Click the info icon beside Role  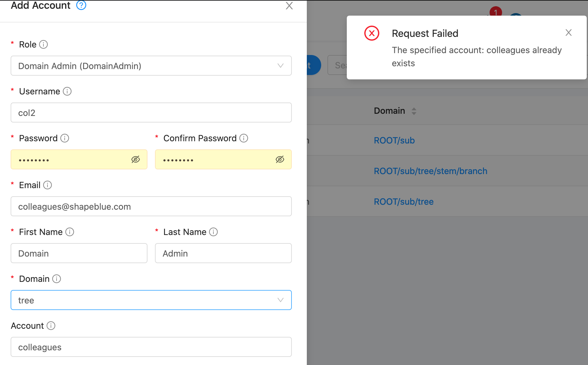click(43, 44)
